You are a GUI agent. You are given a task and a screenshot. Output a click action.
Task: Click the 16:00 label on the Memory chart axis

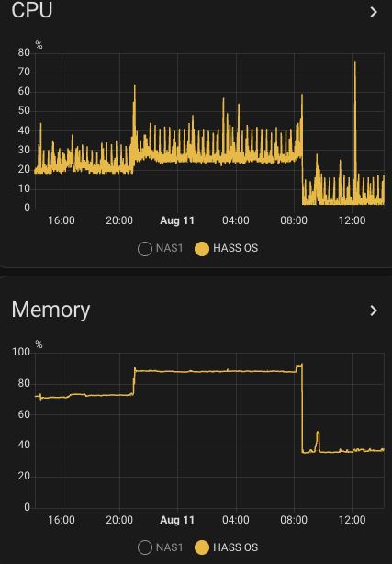coord(62,520)
